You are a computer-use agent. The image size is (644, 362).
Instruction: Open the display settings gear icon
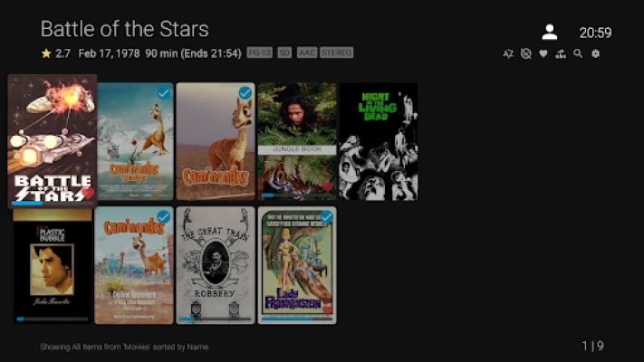595,53
